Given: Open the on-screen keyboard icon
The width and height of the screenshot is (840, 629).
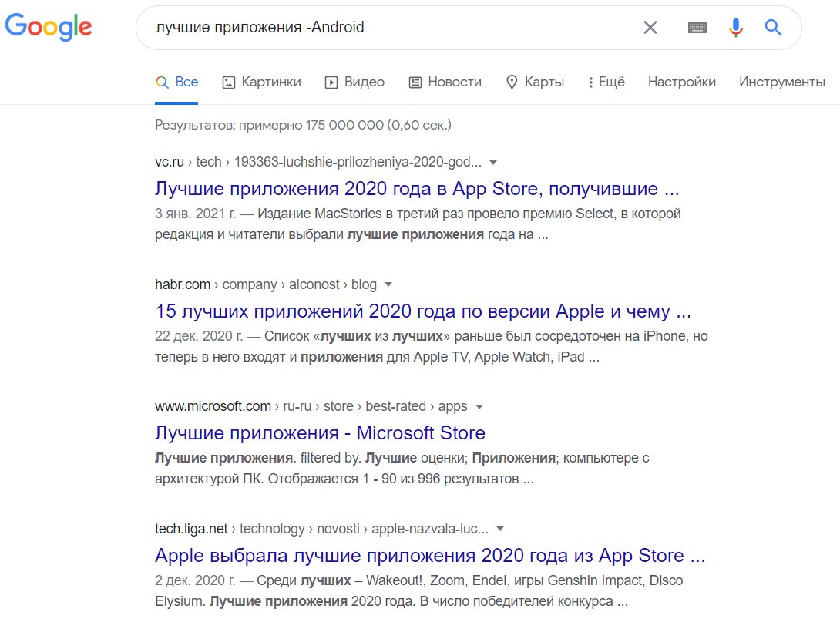Looking at the screenshot, I should coord(697,27).
